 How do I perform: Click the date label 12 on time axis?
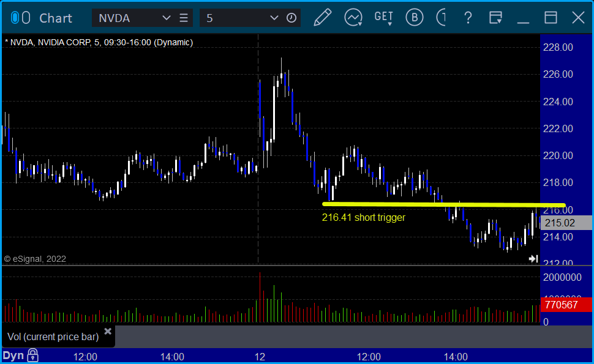pos(260,357)
